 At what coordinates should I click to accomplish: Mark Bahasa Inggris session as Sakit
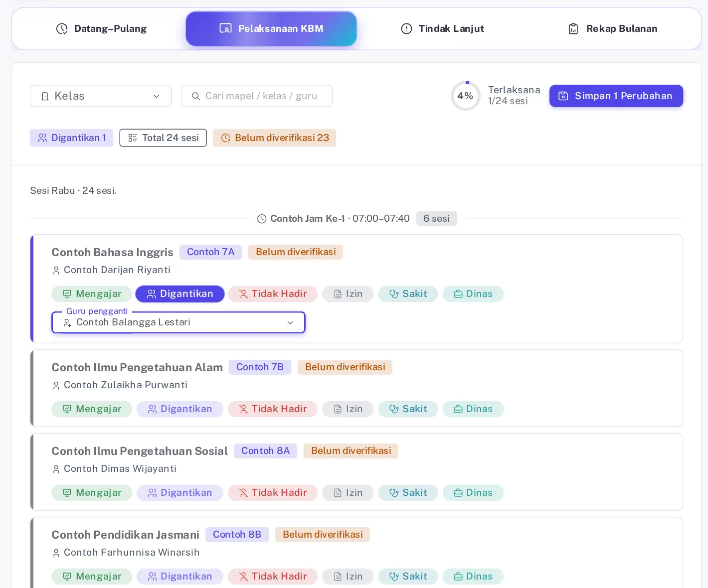pos(408,294)
